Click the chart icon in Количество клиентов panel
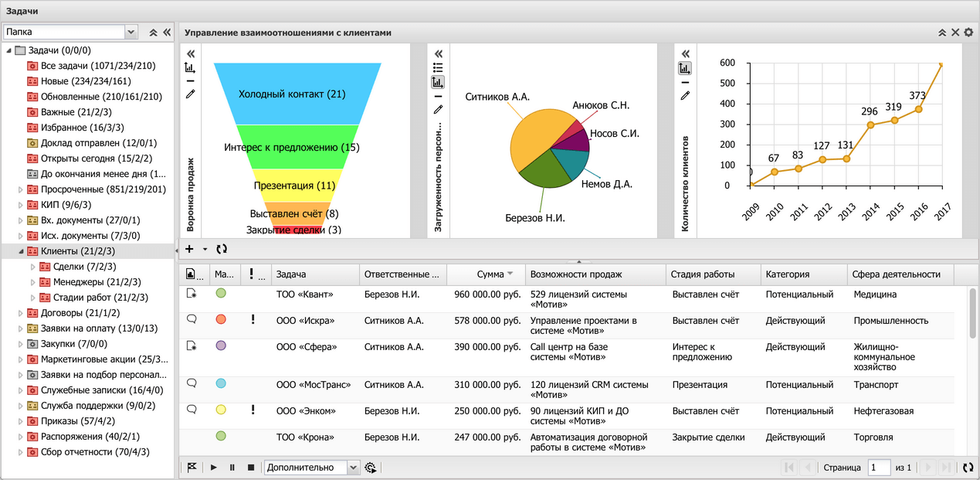980x480 pixels. tap(684, 68)
